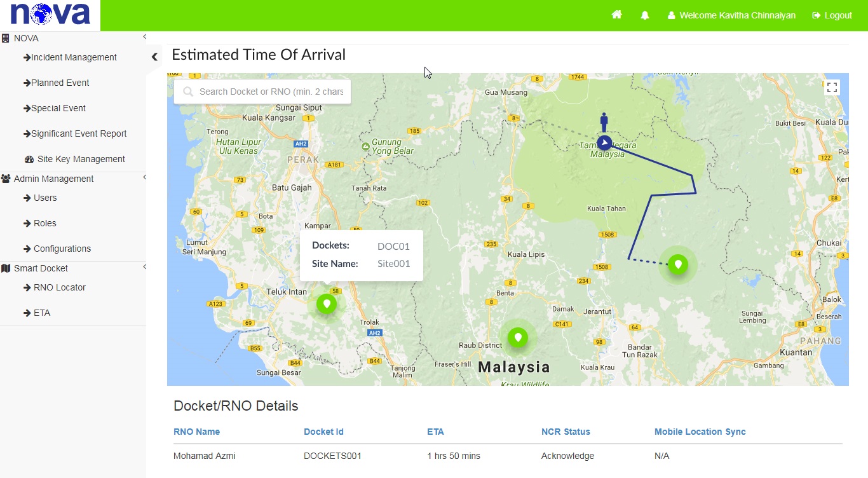Click Site001 in the map popup
The image size is (868, 478).
click(393, 264)
